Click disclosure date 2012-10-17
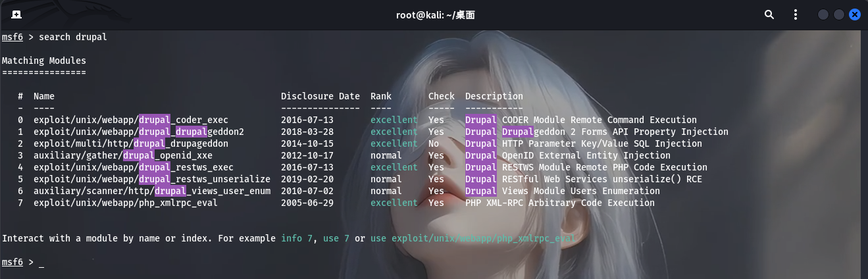 (x=307, y=155)
